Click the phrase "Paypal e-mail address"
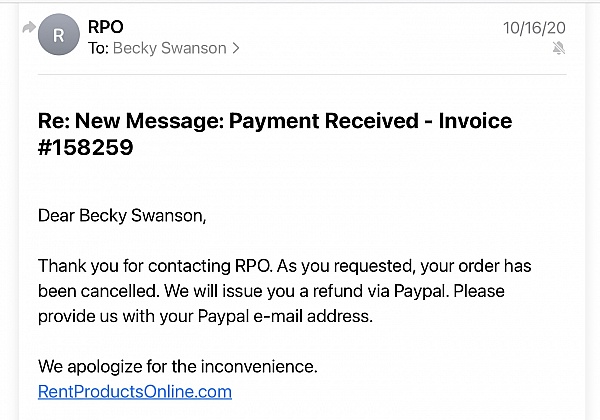Screen dimensions: 600x420 [x=285, y=317]
